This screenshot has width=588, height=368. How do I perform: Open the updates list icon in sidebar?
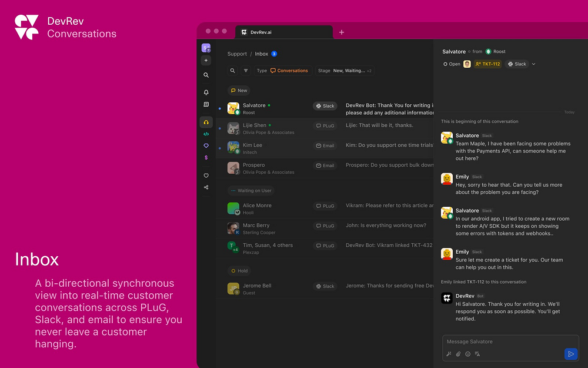click(x=206, y=104)
